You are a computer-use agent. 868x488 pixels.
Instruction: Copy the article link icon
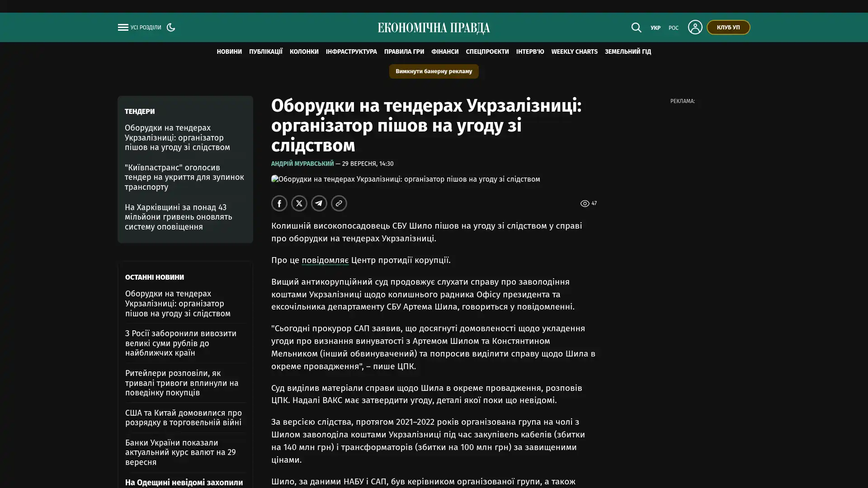(339, 203)
